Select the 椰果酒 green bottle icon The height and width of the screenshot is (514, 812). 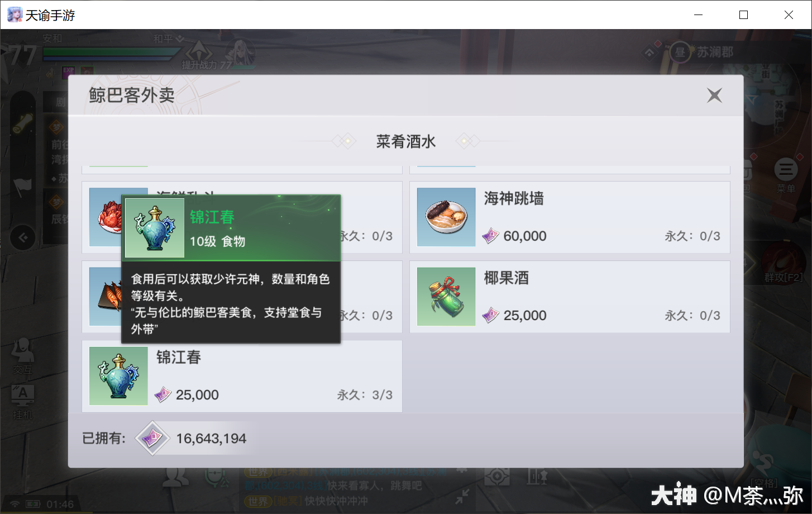pyautogui.click(x=446, y=297)
